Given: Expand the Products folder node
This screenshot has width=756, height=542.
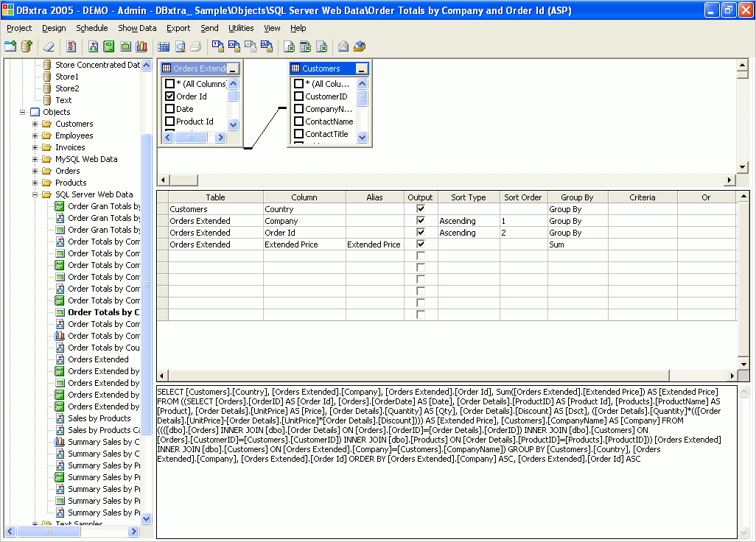Looking at the screenshot, I should click(35, 183).
